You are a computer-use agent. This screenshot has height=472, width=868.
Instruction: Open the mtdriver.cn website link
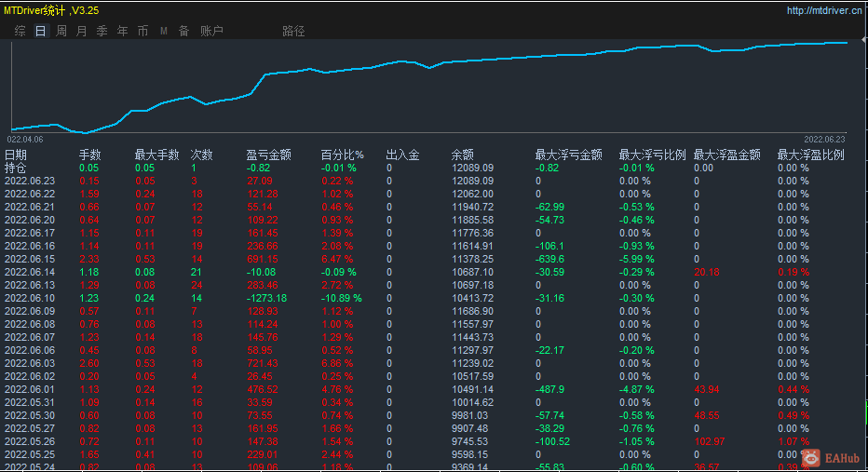point(824,11)
